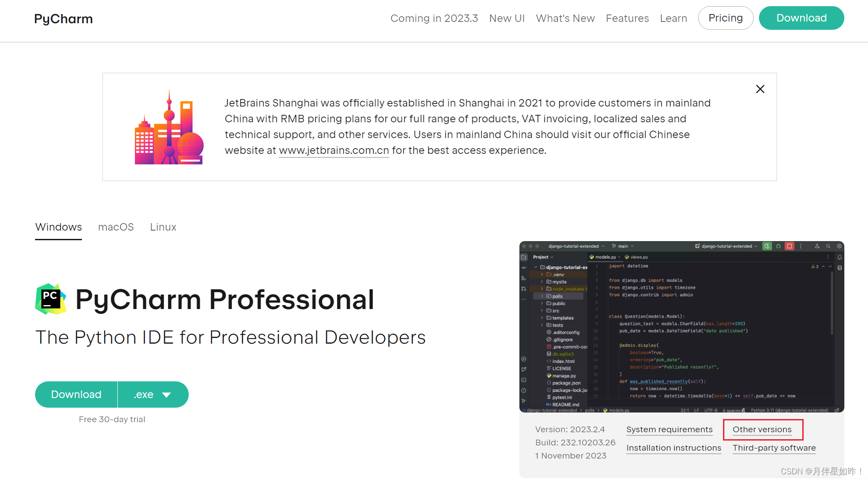
Task: Open Features menu item
Action: (627, 18)
